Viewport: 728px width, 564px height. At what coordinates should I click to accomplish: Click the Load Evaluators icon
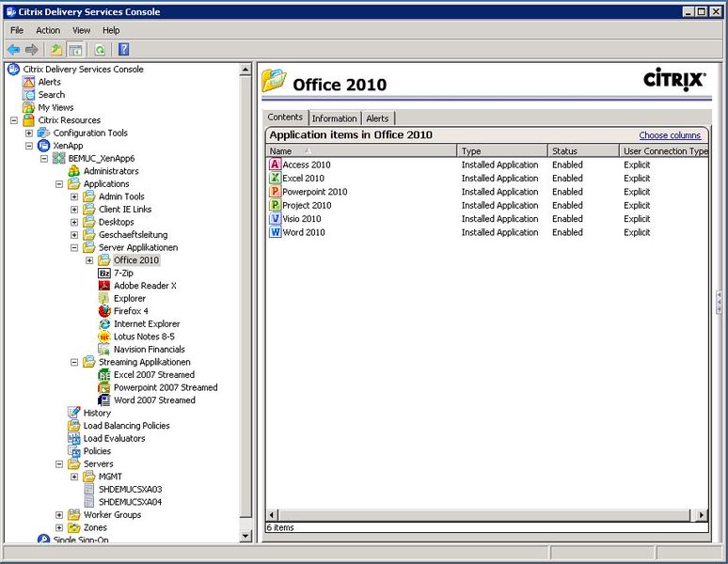(73, 438)
